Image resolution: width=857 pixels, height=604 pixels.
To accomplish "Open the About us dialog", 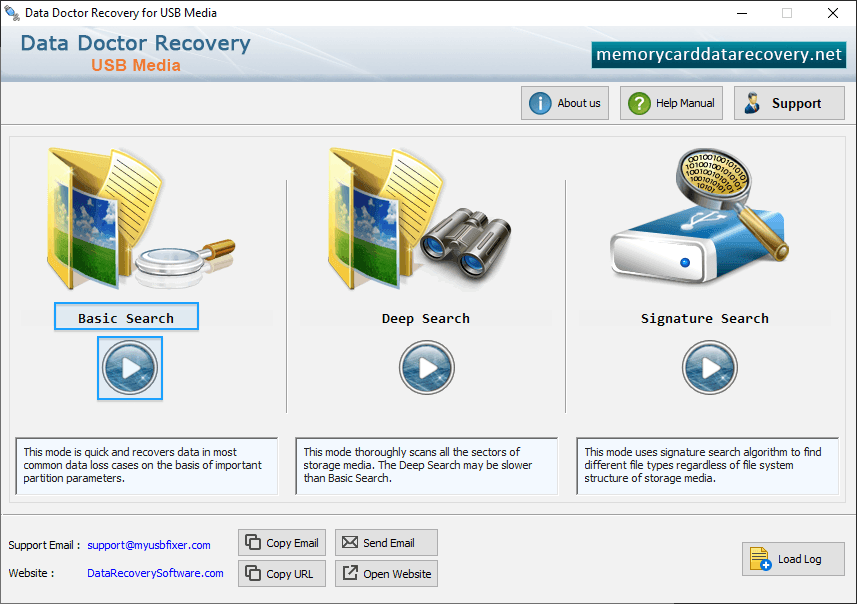I will tap(565, 103).
